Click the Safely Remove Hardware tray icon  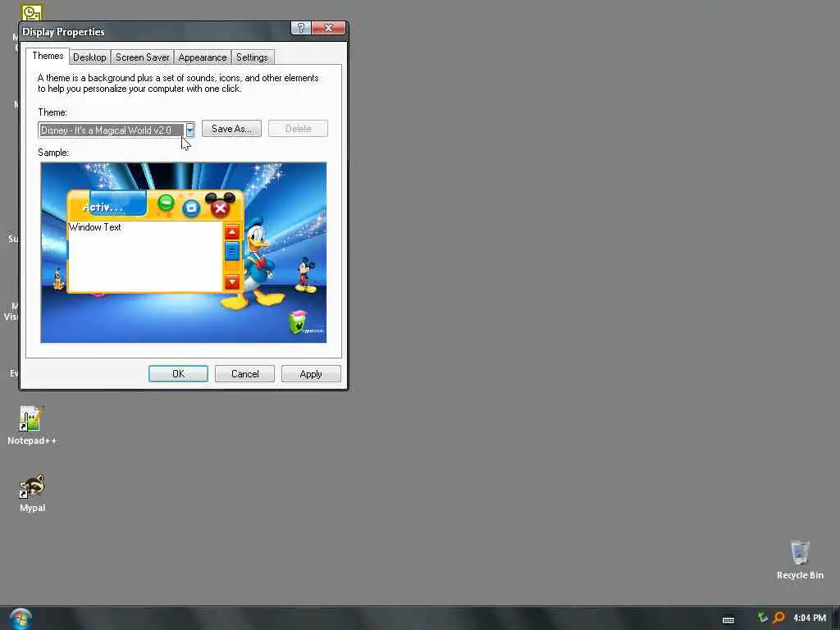[762, 618]
